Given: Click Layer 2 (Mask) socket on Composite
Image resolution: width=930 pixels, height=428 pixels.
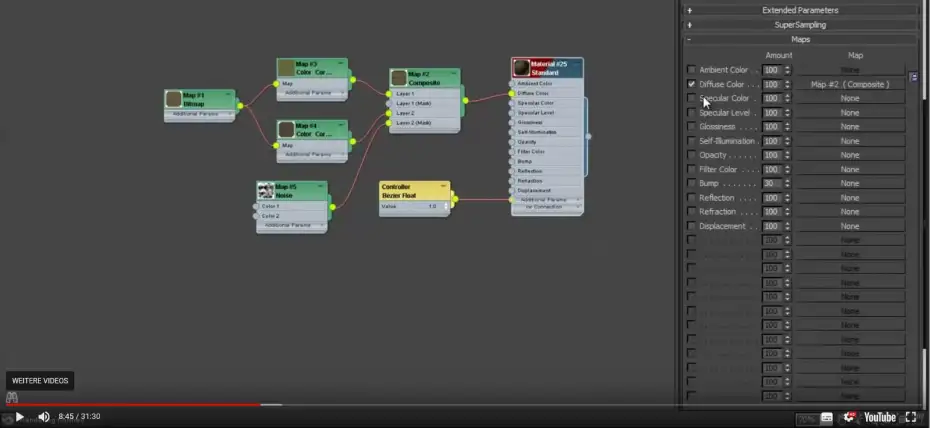Looking at the screenshot, I should click(x=388, y=123).
